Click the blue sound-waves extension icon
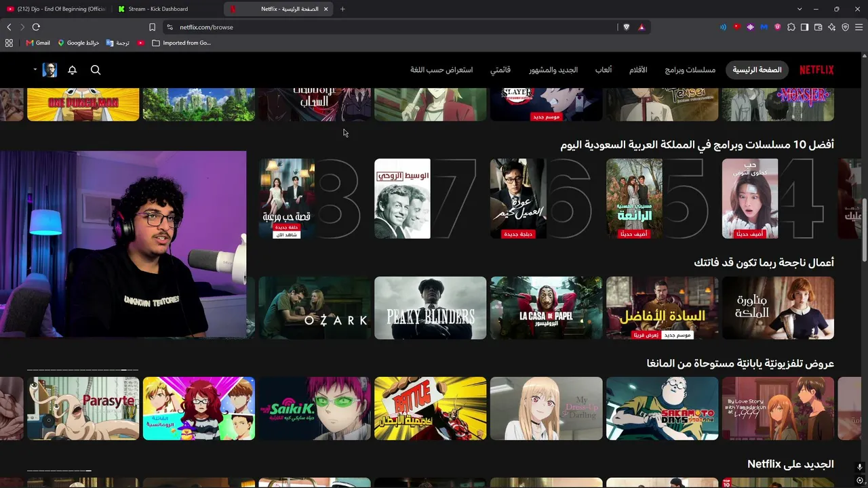This screenshot has width=868, height=488. point(723,27)
